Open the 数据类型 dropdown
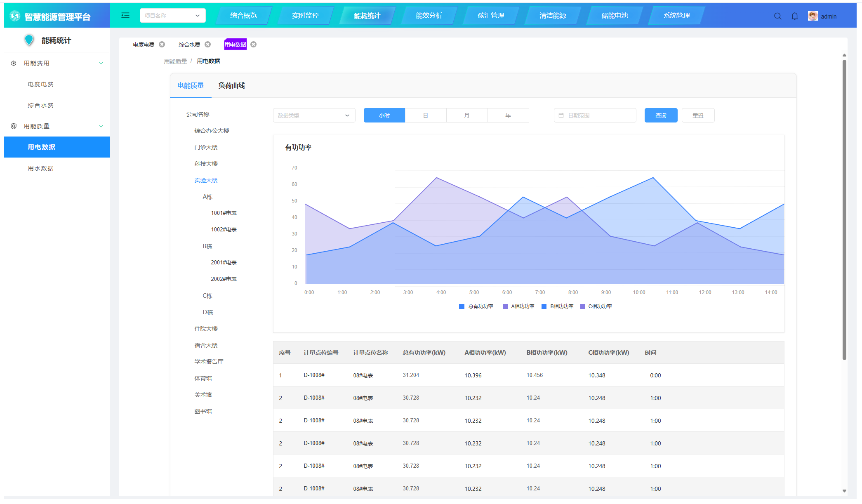The height and width of the screenshot is (504, 862). click(x=314, y=115)
